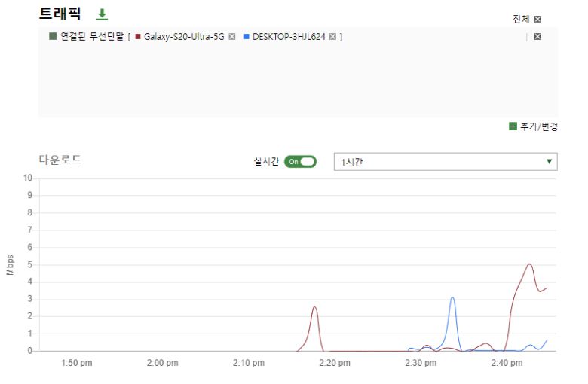Viewport: 588px width, 384px height.
Task: Click the red peak near 2:18 pm
Action: [x=314, y=307]
